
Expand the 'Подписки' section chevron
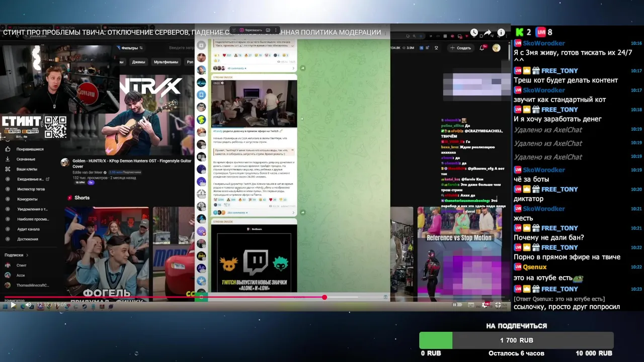27,255
